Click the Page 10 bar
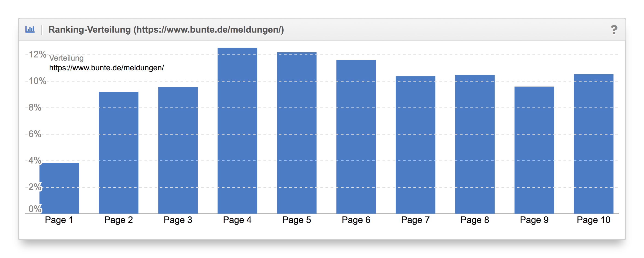644x258 pixels. (593, 144)
